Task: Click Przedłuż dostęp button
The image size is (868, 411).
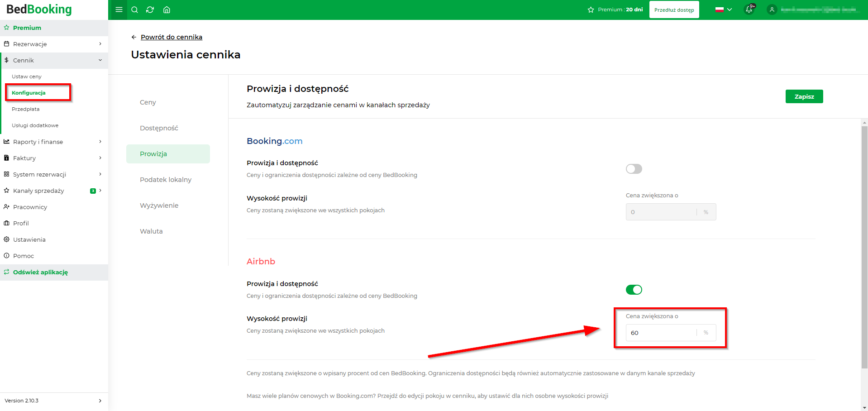Action: (674, 10)
